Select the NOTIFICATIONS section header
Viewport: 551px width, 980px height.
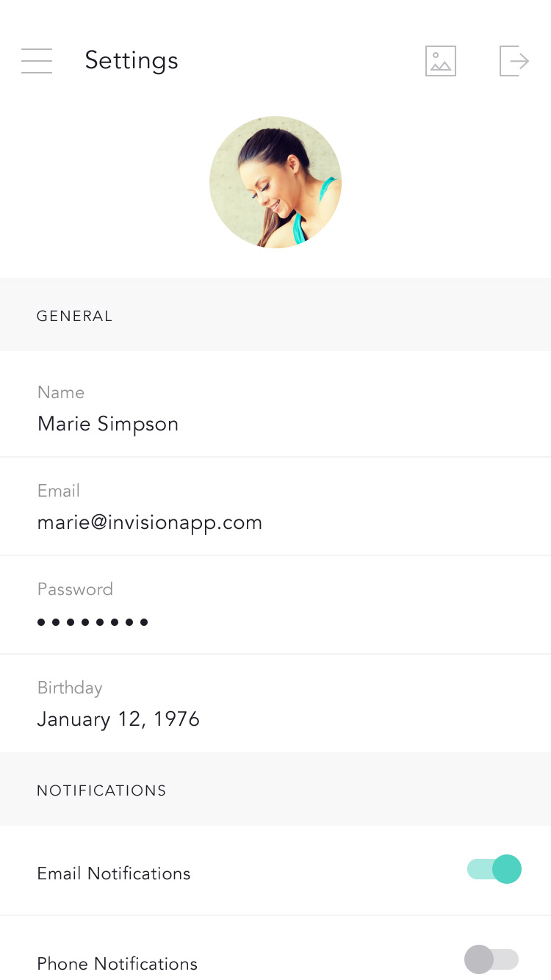101,790
